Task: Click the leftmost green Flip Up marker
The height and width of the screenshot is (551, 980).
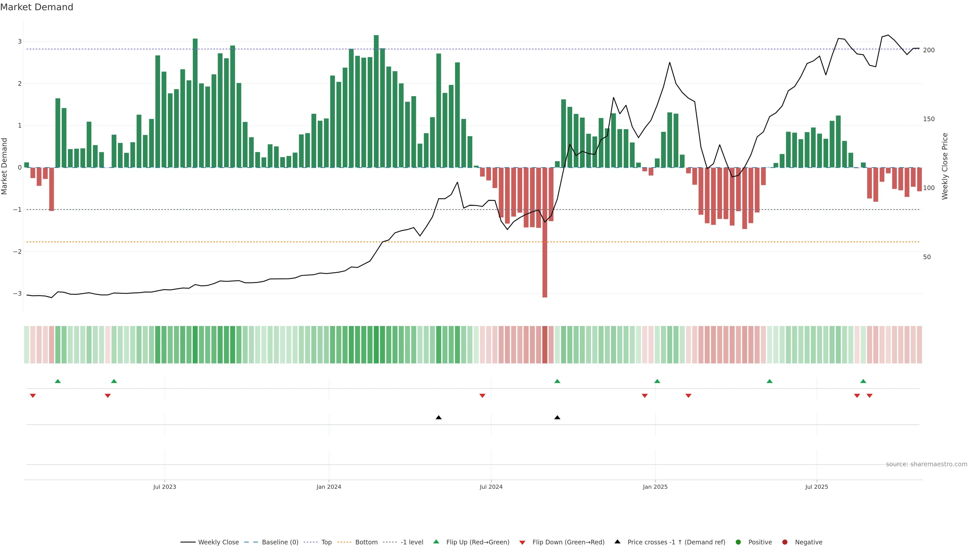Action: (x=58, y=381)
